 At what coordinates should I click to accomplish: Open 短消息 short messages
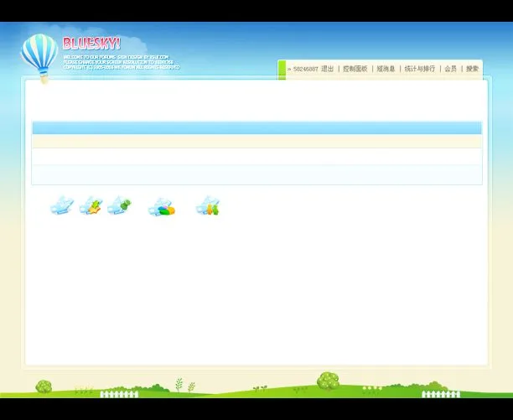click(386, 70)
